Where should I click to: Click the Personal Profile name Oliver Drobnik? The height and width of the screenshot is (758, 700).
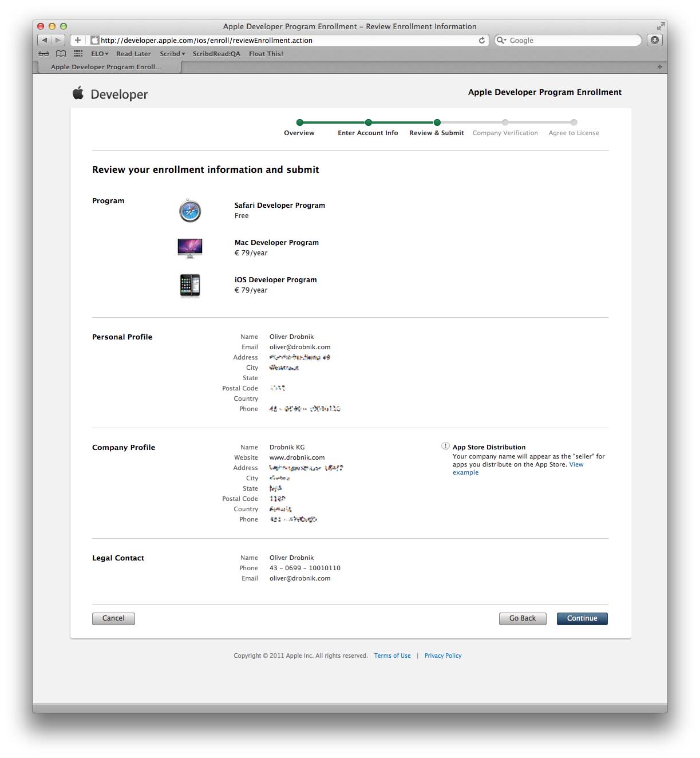click(292, 337)
